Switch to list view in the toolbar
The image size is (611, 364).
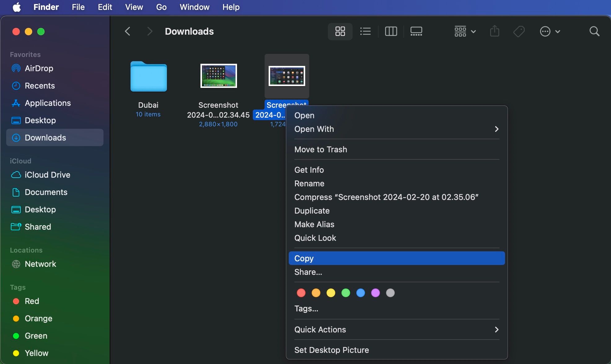point(365,31)
